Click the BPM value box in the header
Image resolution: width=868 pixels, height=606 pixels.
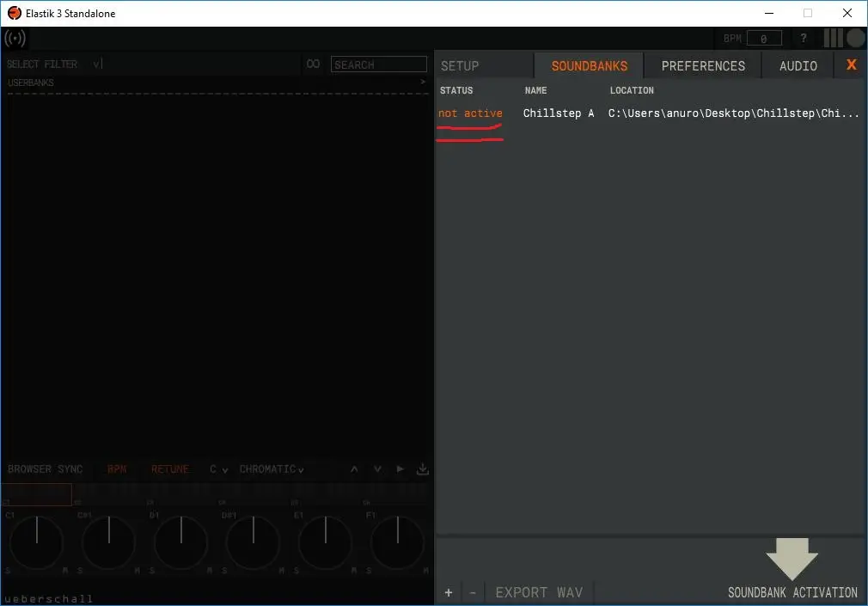pos(764,38)
